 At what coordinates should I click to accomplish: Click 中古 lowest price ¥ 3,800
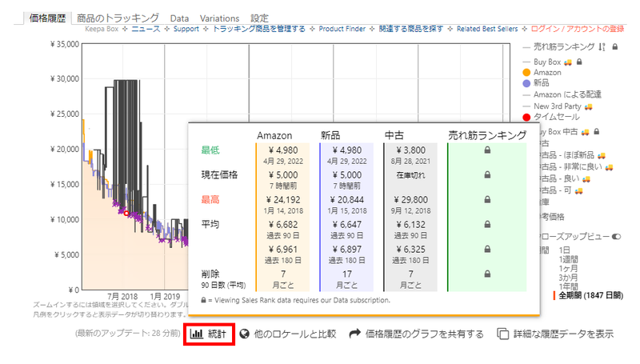[410, 150]
